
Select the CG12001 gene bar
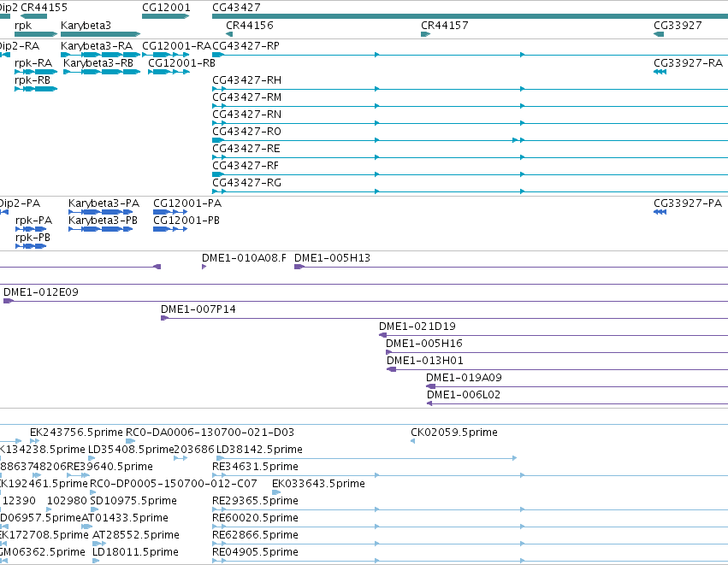pos(165,16)
